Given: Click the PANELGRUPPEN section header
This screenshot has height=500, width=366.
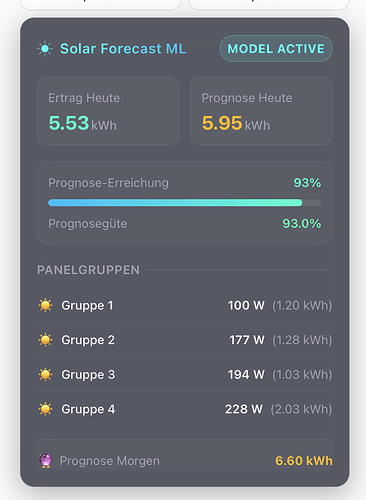Looking at the screenshot, I should pos(88,270).
